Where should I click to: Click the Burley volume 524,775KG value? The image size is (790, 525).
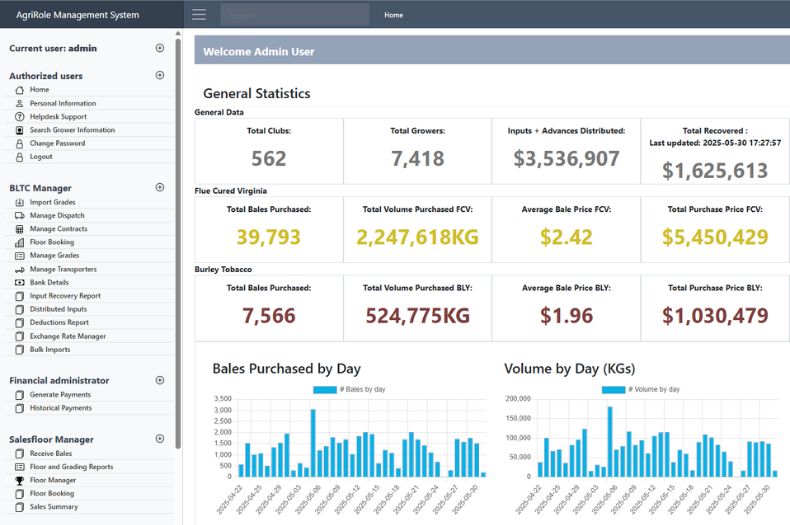[418, 316]
